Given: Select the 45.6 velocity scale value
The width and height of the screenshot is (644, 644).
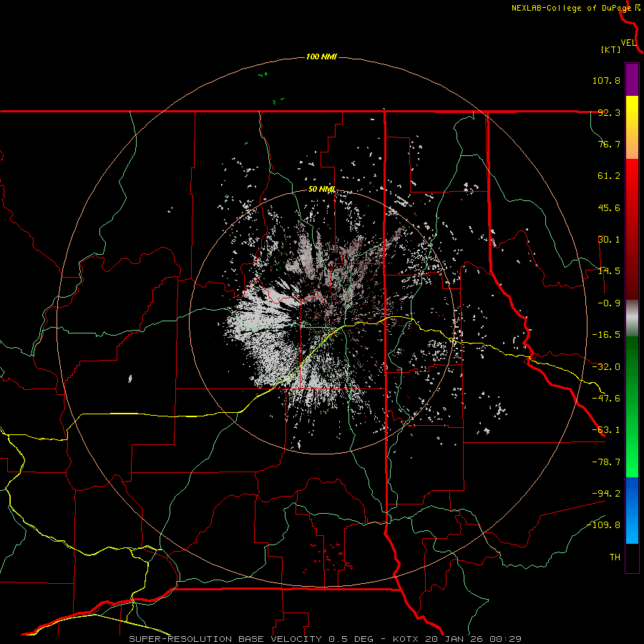Looking at the screenshot, I should (x=609, y=208).
